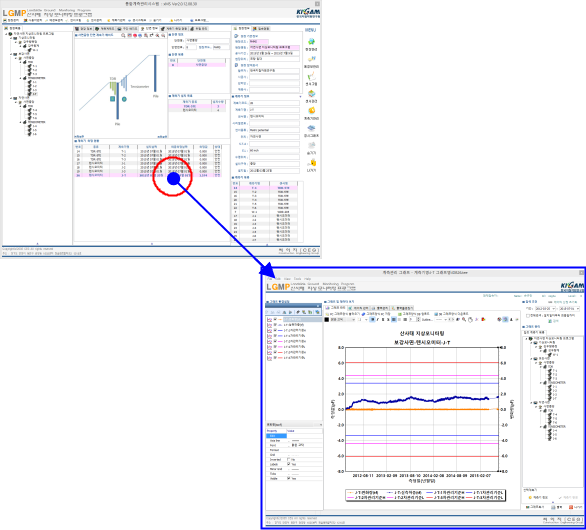Click the orange circle icon in the right sidebar

pos(311,111)
